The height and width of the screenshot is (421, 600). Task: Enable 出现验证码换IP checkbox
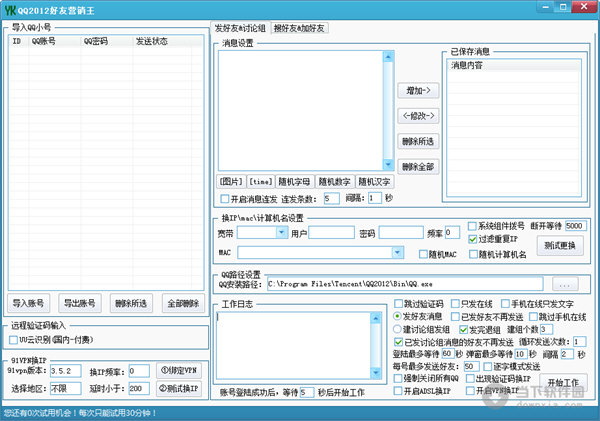coord(470,379)
